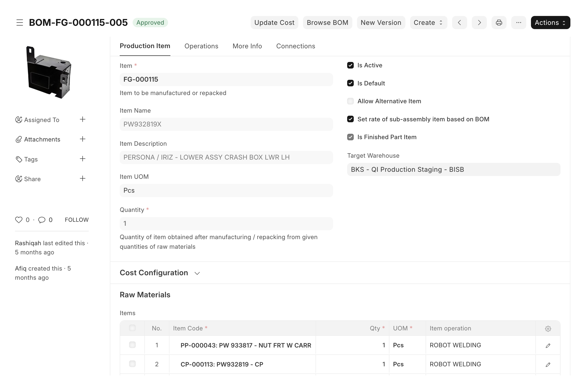Open the three-dots more options menu
The image size is (588, 390).
[x=518, y=23]
